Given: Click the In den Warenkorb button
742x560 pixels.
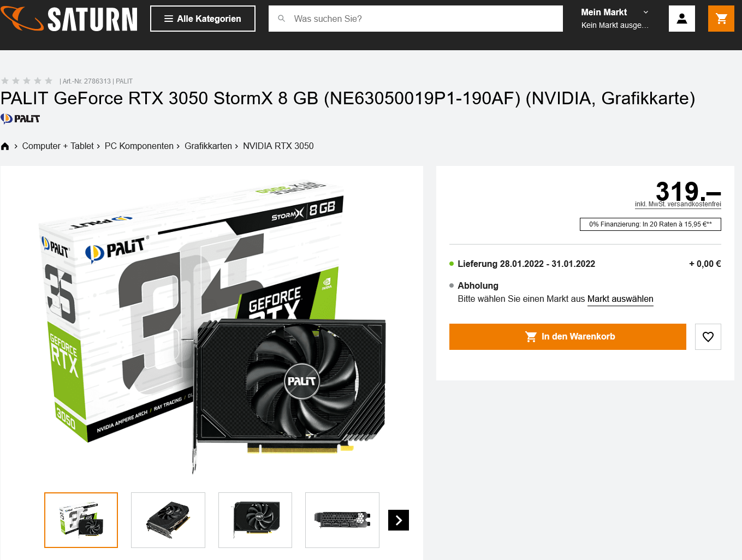Looking at the screenshot, I should (x=568, y=337).
